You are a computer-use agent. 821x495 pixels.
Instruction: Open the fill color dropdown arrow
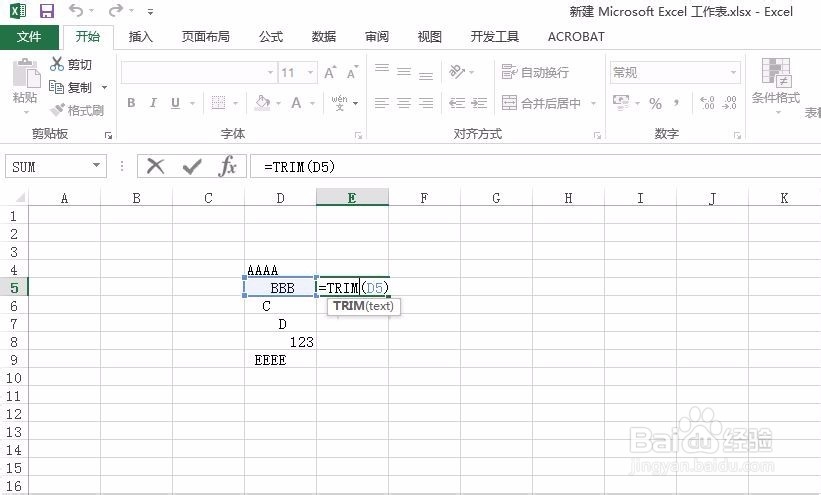pyautogui.click(x=278, y=103)
